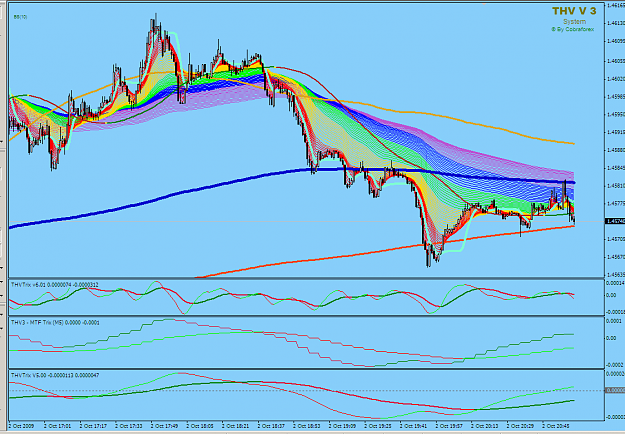
Task: Click the 2 Oct 18:53 time label
Action: pos(307,426)
